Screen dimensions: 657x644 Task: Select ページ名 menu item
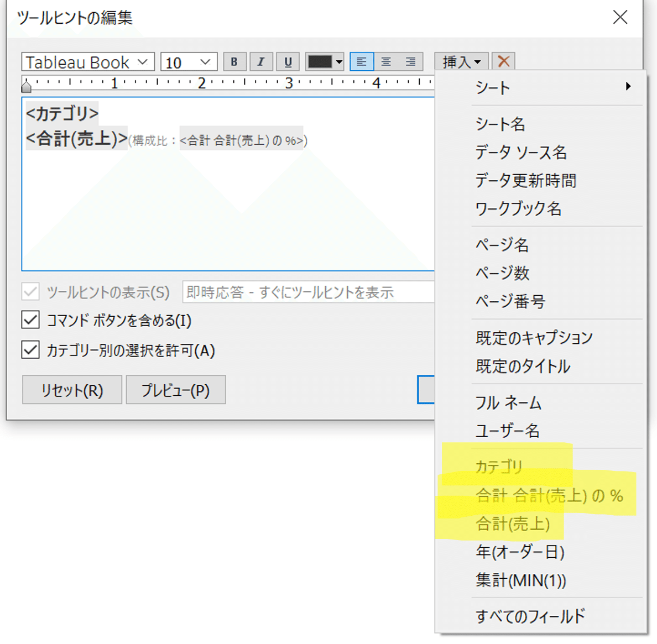coord(540,245)
